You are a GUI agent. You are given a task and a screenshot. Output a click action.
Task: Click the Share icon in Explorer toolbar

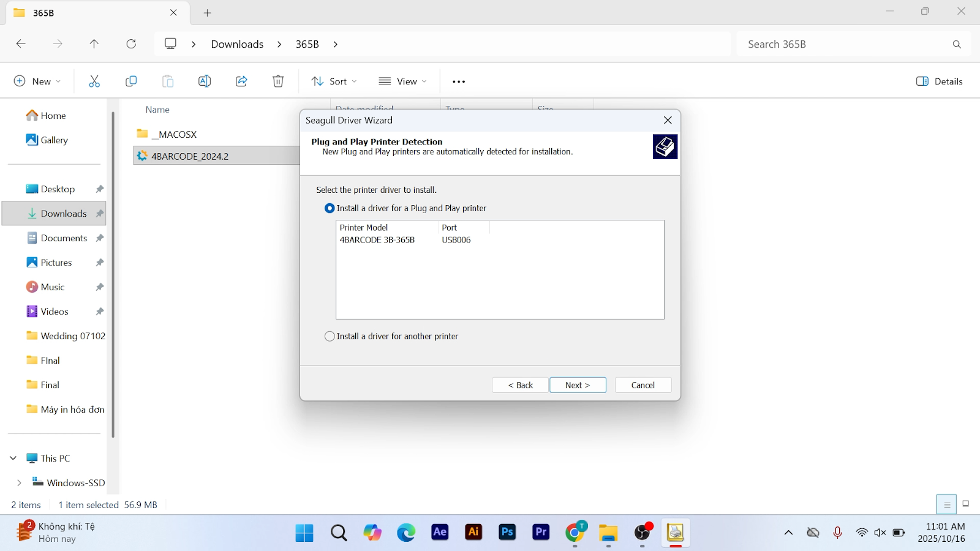241,81
